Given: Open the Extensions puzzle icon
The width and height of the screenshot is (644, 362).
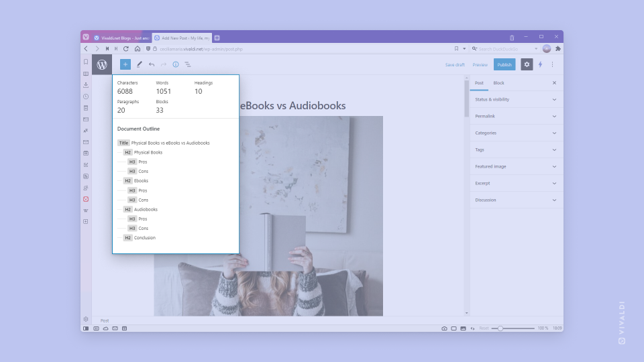Looking at the screenshot, I should tap(557, 48).
